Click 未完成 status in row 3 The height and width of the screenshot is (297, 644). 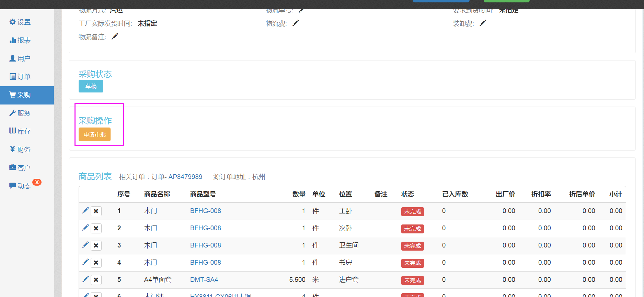coord(412,246)
